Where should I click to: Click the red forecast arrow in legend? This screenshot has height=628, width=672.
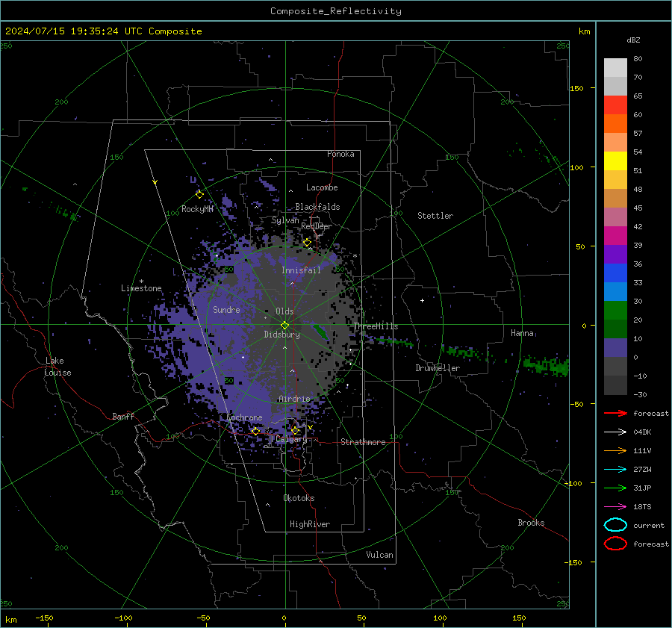pyautogui.click(x=615, y=413)
